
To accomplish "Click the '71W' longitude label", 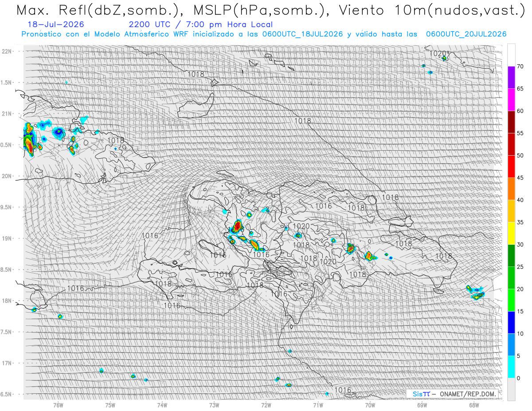I will [x=318, y=405].
